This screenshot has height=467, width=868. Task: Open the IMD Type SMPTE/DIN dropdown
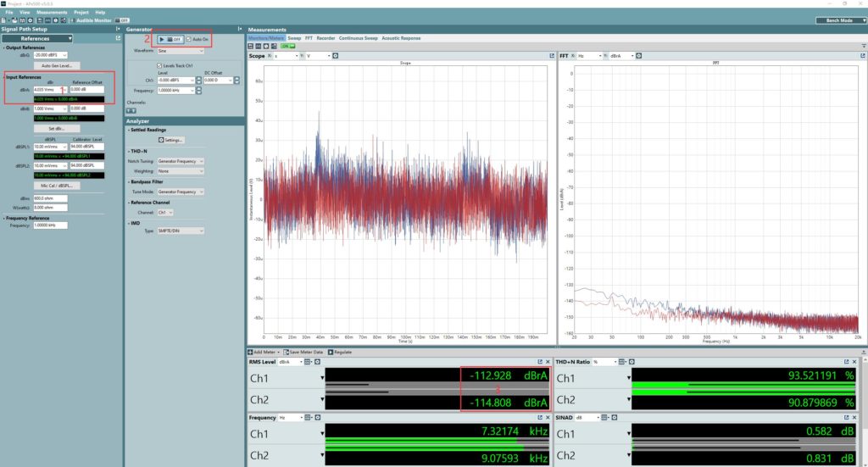(181, 231)
